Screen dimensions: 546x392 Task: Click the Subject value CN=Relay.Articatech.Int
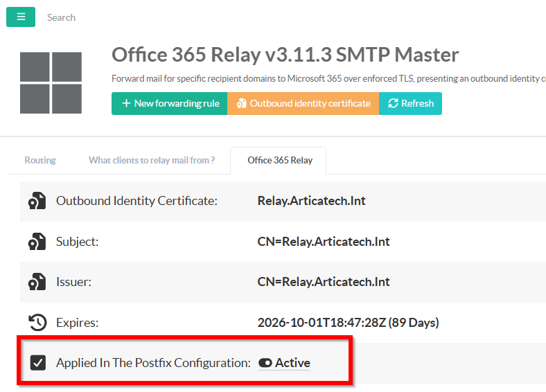323,242
